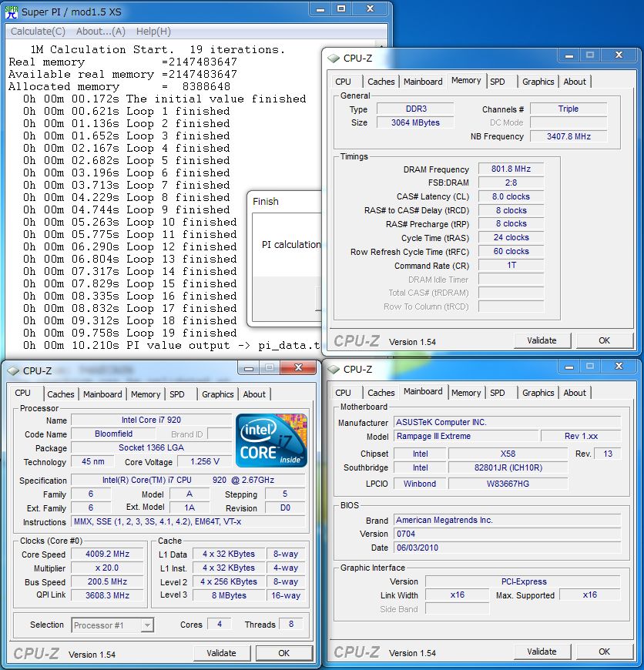Click Validate in the processor CPU-Z window
This screenshot has height=670, width=644.
pyautogui.click(x=221, y=653)
